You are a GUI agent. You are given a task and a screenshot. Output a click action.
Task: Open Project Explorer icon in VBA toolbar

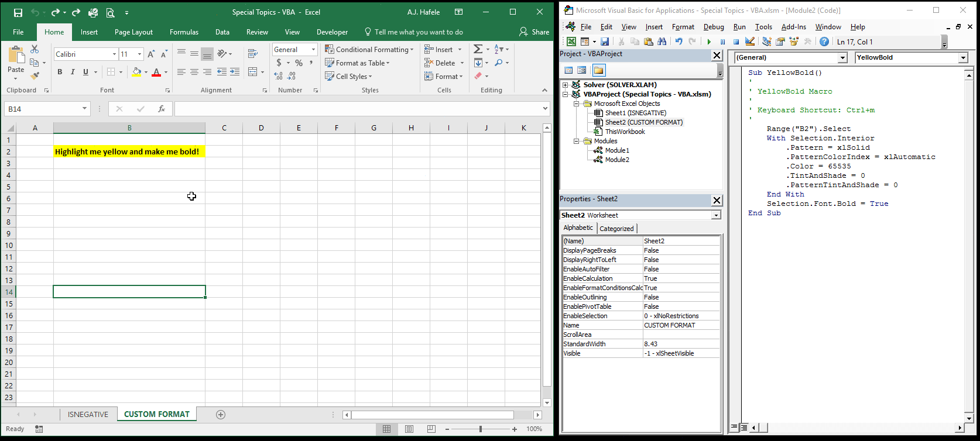pos(767,42)
